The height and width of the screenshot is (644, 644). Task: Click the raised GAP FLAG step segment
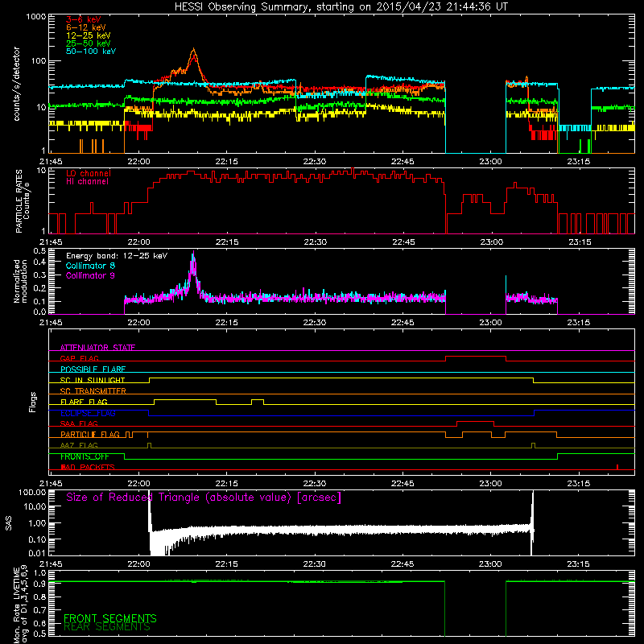click(x=476, y=357)
